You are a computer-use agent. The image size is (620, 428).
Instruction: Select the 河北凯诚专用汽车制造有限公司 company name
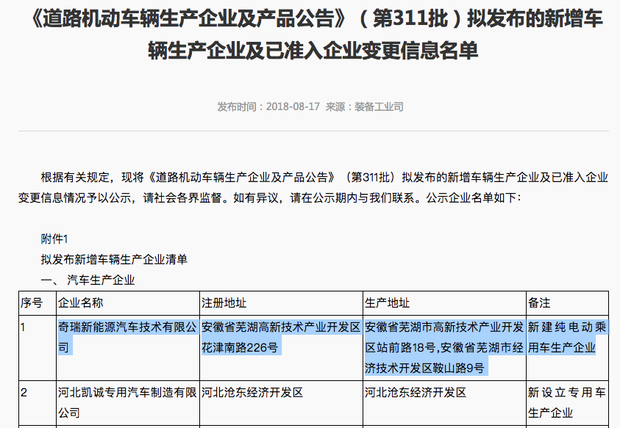[126, 400]
